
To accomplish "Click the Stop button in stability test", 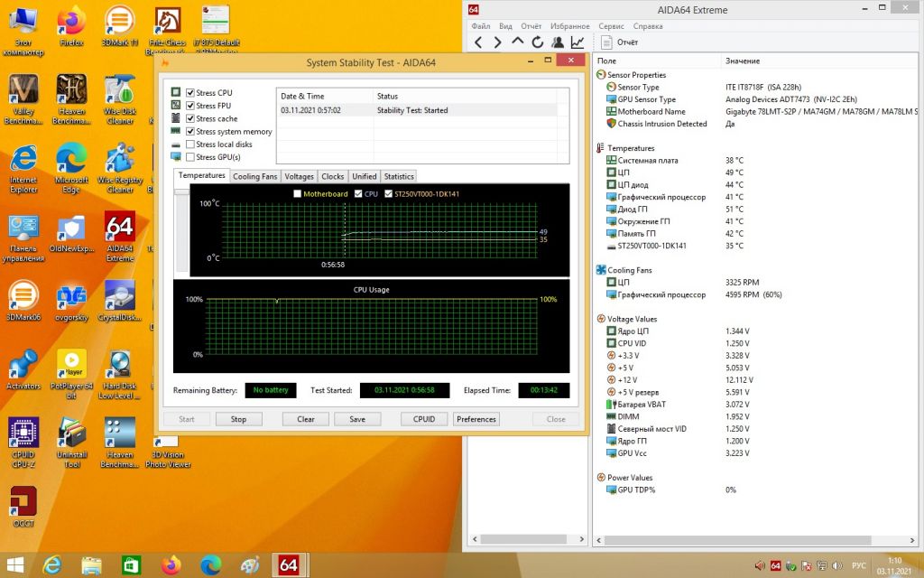I will pyautogui.click(x=238, y=419).
